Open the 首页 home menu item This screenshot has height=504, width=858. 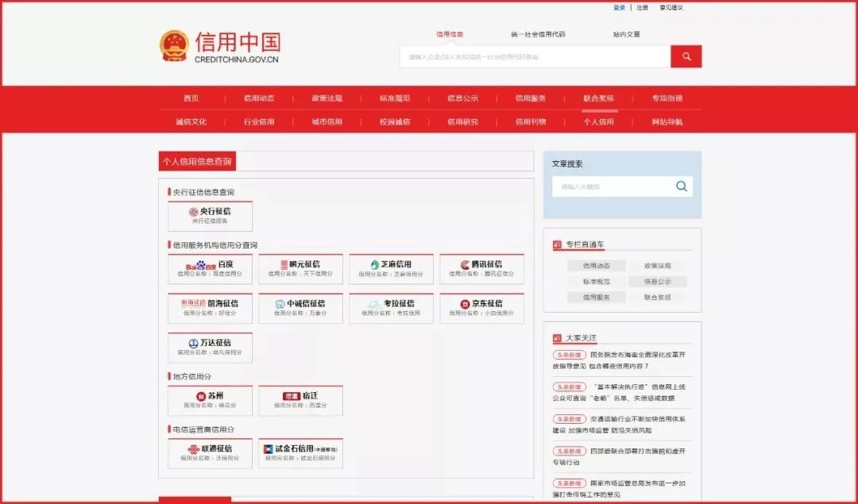click(x=191, y=98)
